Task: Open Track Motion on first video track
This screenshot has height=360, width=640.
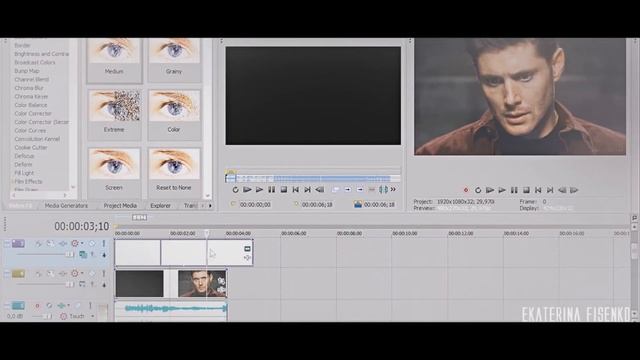Action: (x=50, y=244)
